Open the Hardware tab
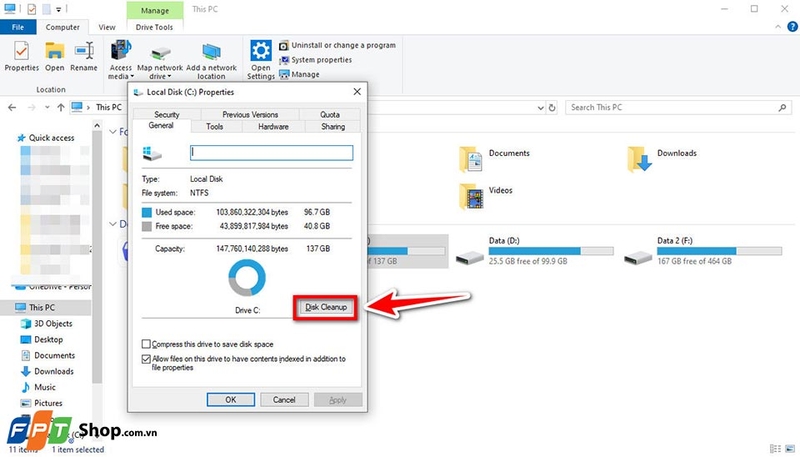This screenshot has width=800, height=457. 273,126
